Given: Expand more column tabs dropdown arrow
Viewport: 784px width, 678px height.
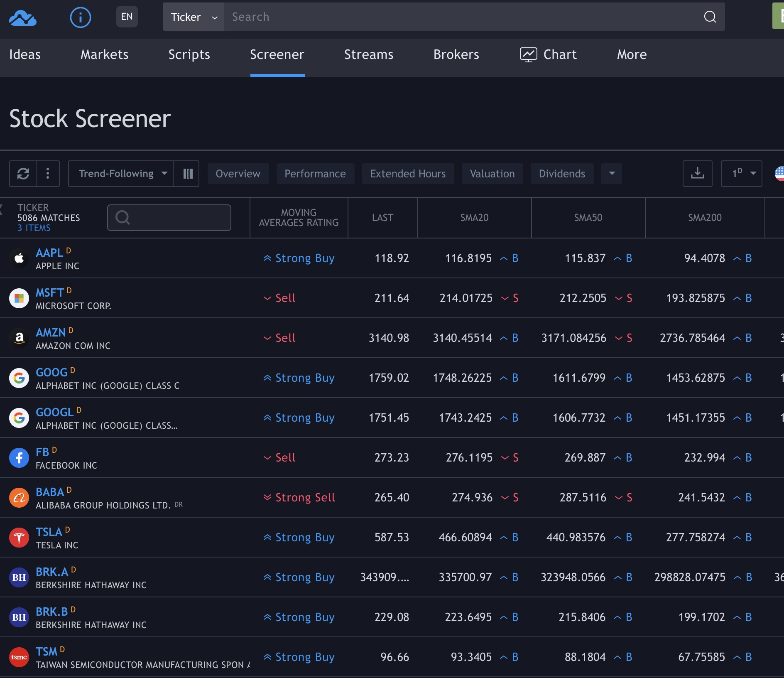Looking at the screenshot, I should [x=612, y=174].
